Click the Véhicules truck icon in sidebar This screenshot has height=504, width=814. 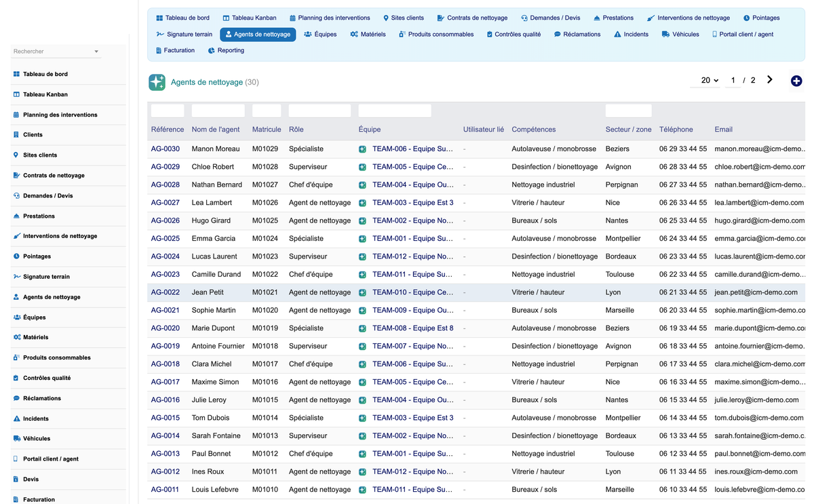[x=16, y=438]
